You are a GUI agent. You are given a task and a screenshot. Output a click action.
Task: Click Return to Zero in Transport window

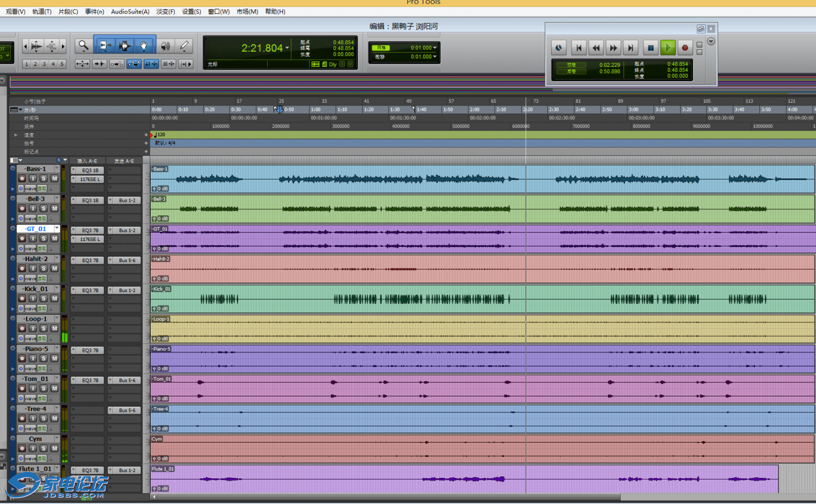point(579,48)
